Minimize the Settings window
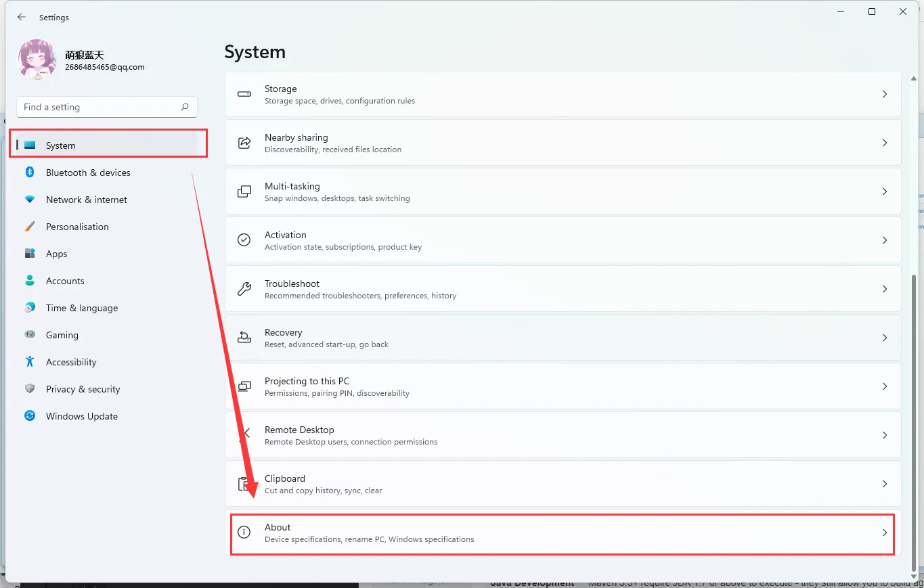The height and width of the screenshot is (588, 924). 841,12
